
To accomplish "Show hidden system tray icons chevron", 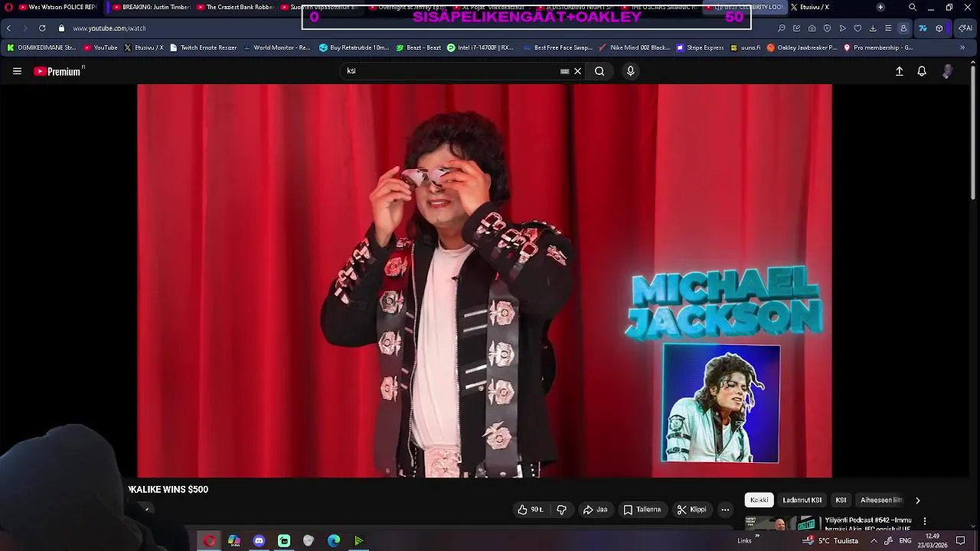I will click(x=874, y=540).
